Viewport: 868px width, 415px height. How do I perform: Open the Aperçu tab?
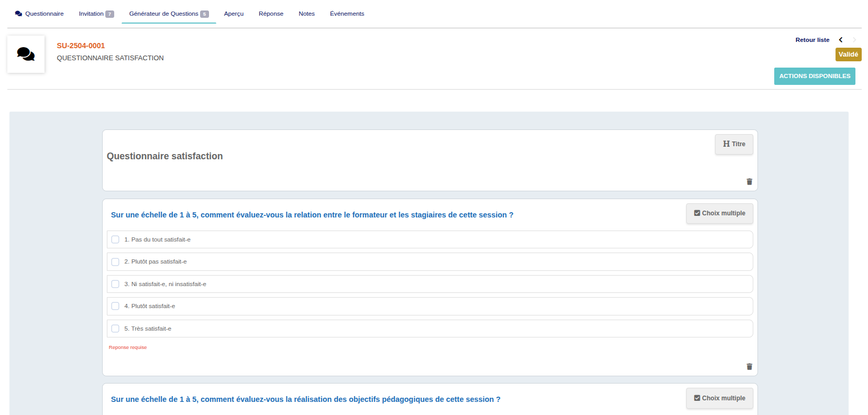point(234,14)
